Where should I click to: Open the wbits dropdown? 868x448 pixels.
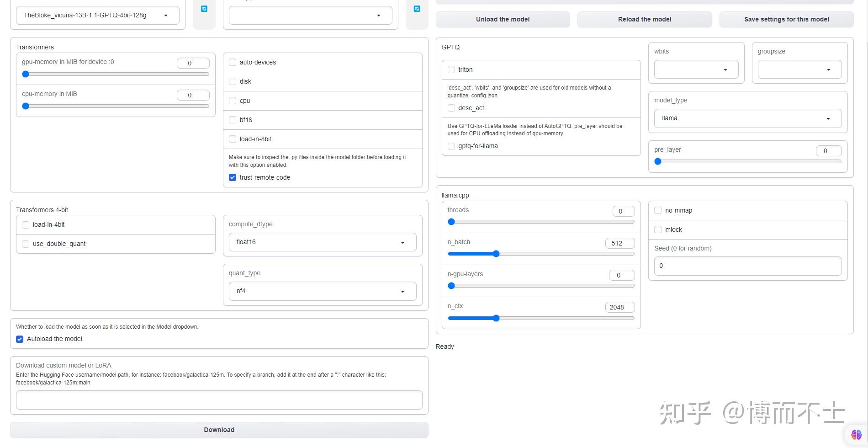[x=696, y=69]
